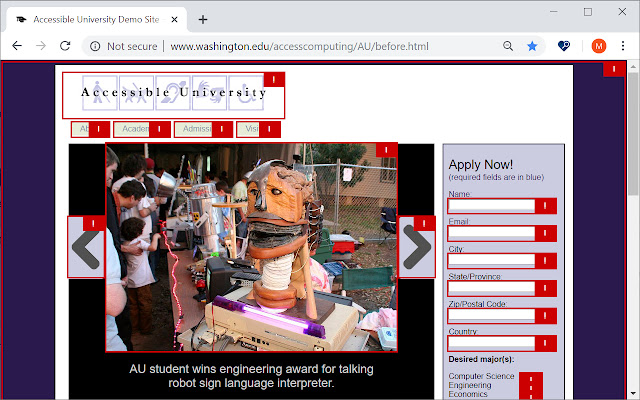
Task: Click the Economics major option
Action: [468, 394]
